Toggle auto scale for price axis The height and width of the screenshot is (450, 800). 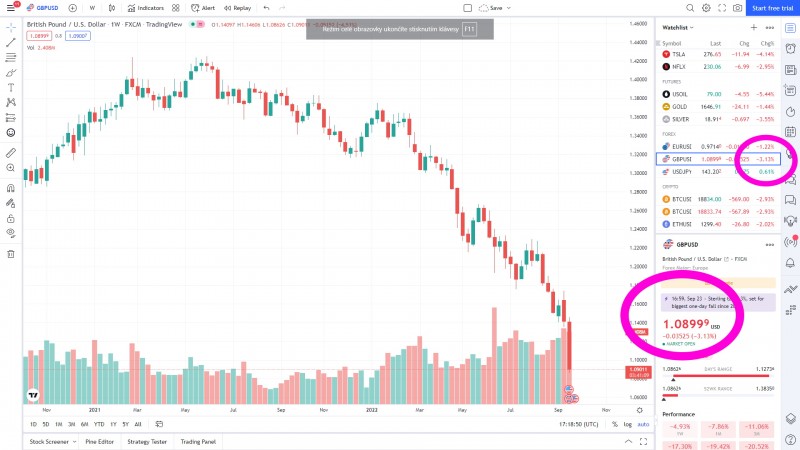(x=643, y=424)
